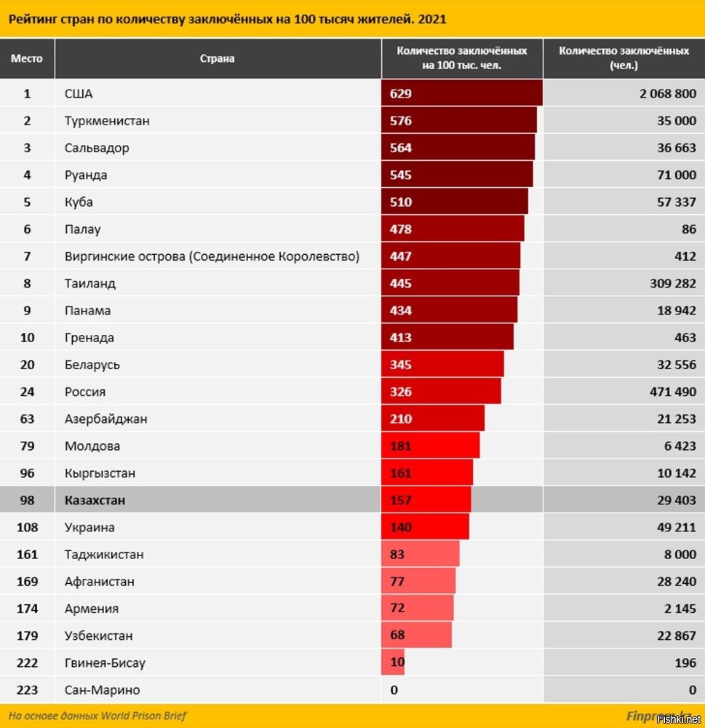Click the Украина 140 bar
This screenshot has height=728, width=705.
(425, 527)
